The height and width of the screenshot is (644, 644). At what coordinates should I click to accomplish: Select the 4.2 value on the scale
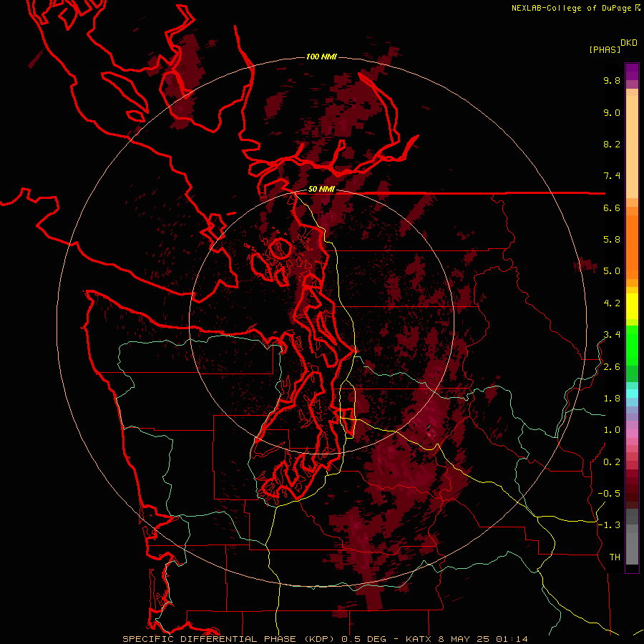(612, 303)
